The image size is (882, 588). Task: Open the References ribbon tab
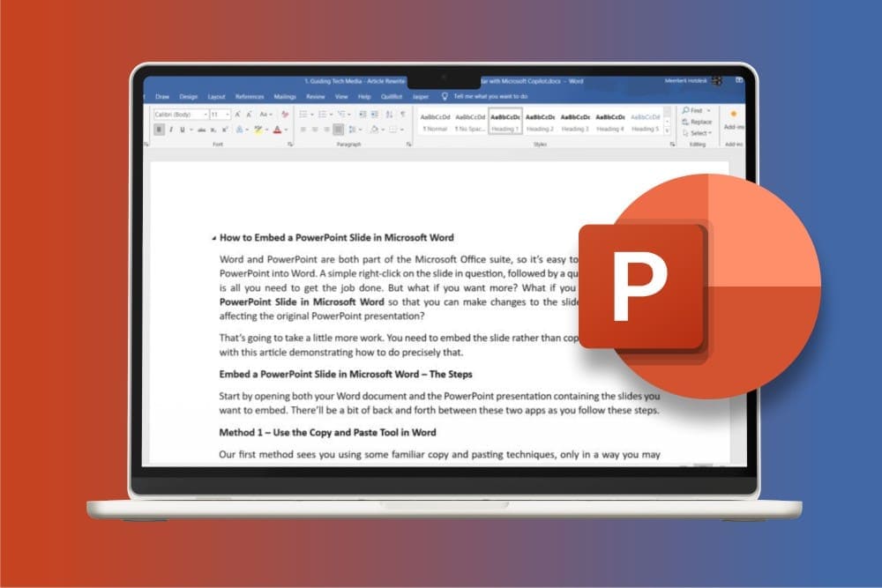click(x=249, y=96)
